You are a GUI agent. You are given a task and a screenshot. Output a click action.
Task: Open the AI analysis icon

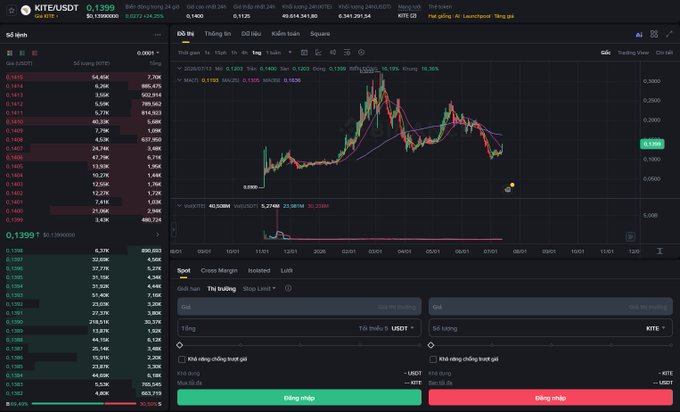click(x=639, y=34)
